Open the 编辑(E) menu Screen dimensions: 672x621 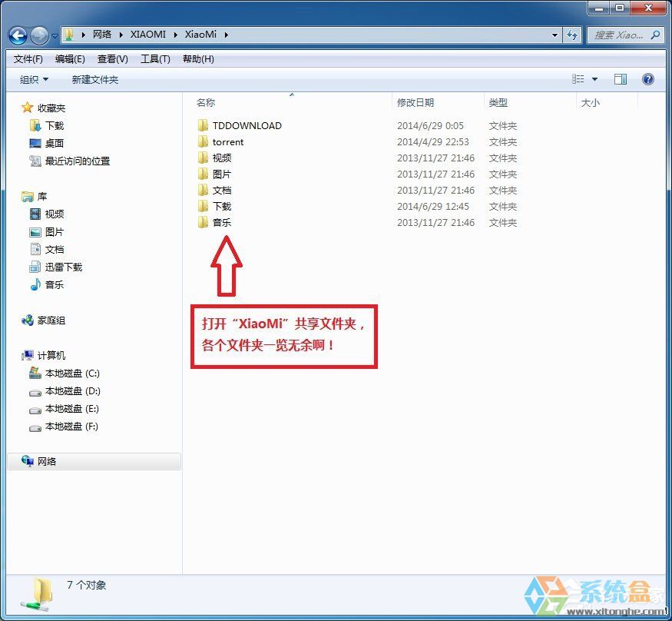click(70, 59)
